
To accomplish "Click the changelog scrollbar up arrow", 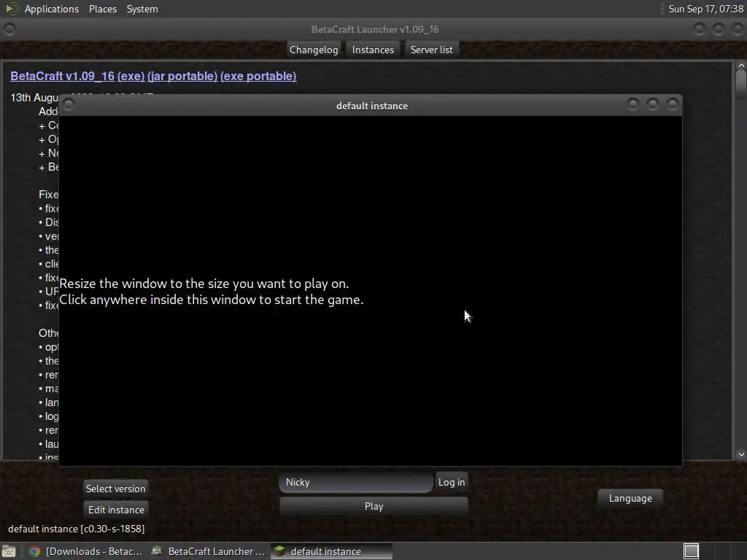I will (740, 65).
